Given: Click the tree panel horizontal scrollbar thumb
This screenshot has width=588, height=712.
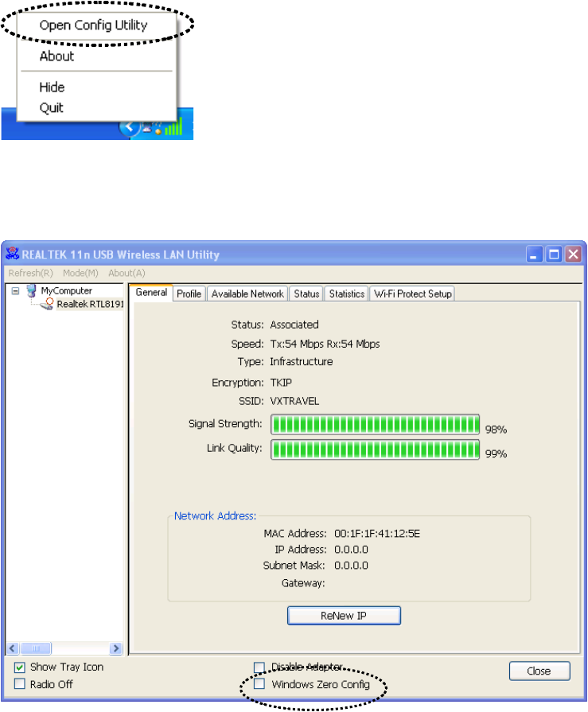Looking at the screenshot, I should 36,648.
